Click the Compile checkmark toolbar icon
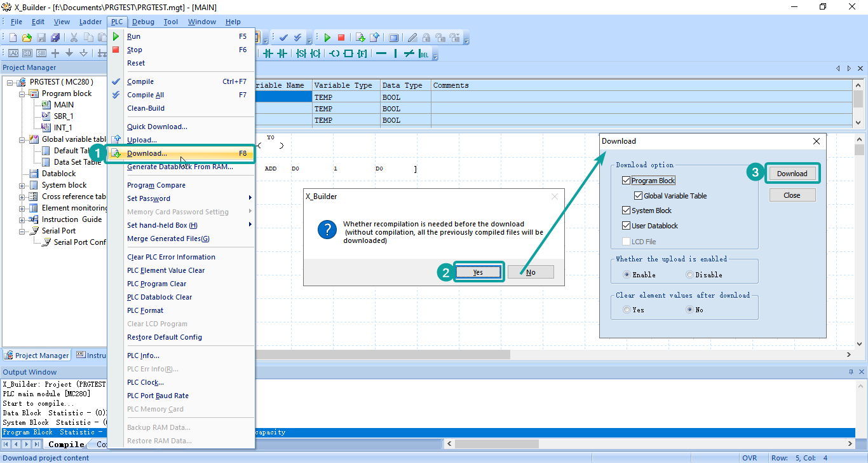The height and width of the screenshot is (463, 868). click(283, 38)
